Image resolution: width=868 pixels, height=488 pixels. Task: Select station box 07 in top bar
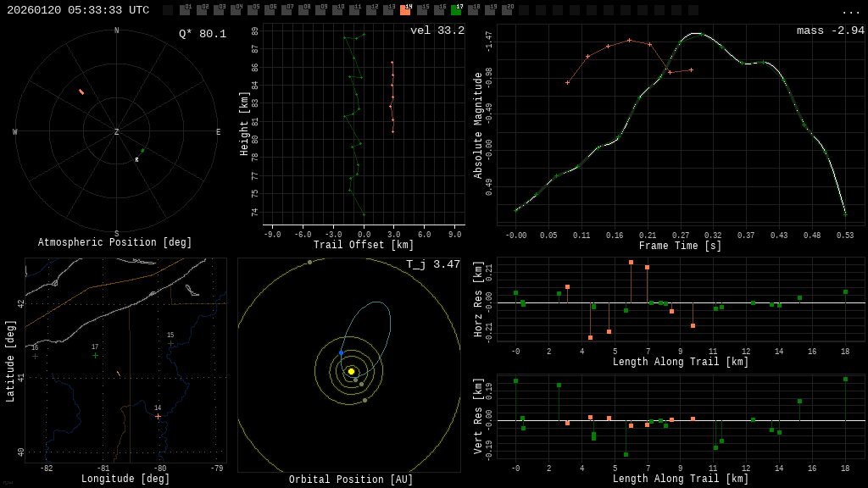pyautogui.click(x=287, y=10)
